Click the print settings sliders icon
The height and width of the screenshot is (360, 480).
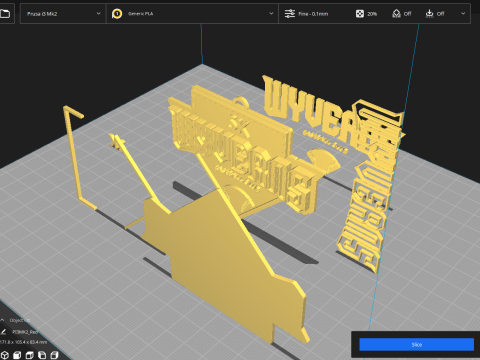[x=290, y=14]
